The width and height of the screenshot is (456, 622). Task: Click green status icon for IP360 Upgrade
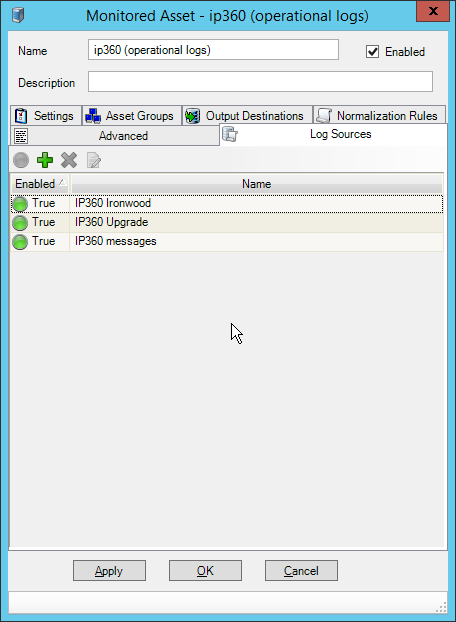(20, 223)
